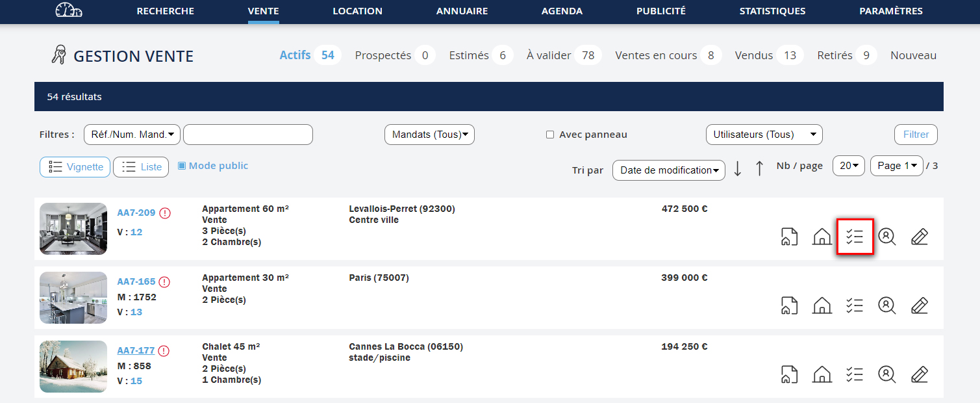
Task: Open the Date de modification sort dropdown
Action: [669, 170]
